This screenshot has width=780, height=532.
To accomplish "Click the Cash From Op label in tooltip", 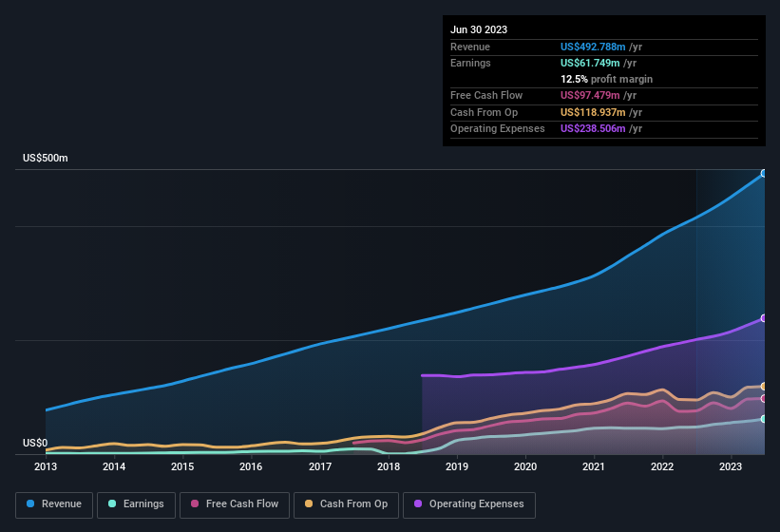I will click(484, 112).
